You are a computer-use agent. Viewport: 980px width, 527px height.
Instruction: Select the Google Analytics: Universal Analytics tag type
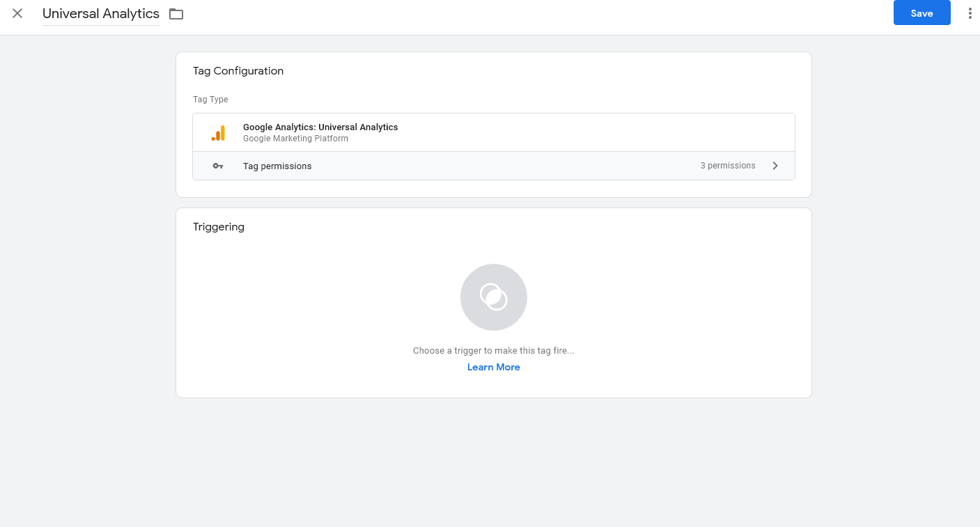[x=493, y=132]
